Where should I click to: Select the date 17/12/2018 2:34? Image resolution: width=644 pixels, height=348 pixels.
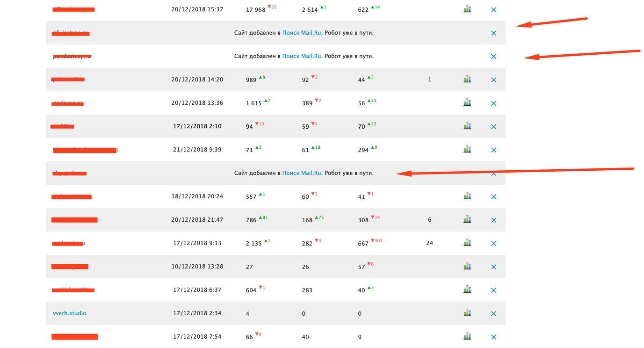(197, 313)
